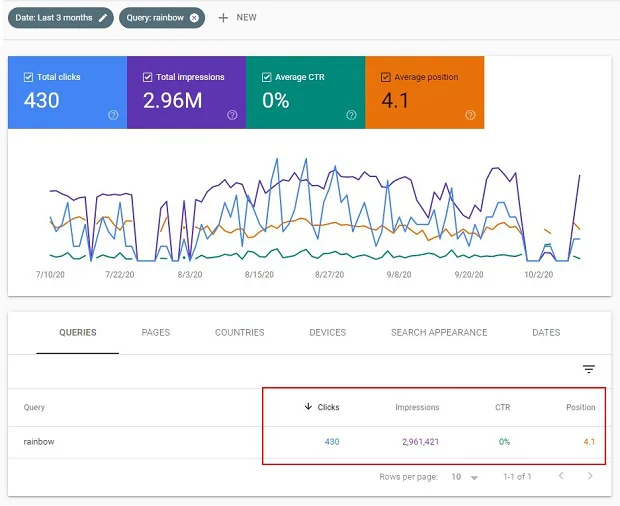Remove the Query: rainbow filter chip

(194, 17)
